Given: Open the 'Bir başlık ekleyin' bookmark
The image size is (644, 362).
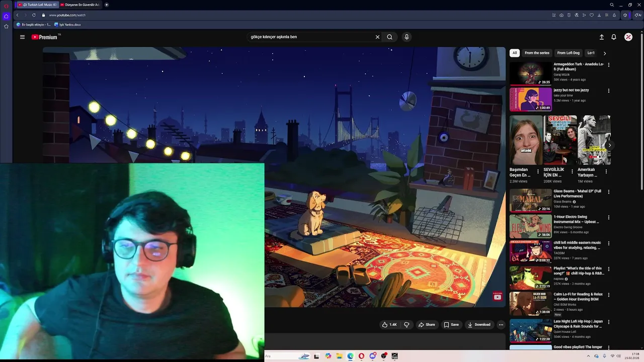Looking at the screenshot, I should pos(34,24).
